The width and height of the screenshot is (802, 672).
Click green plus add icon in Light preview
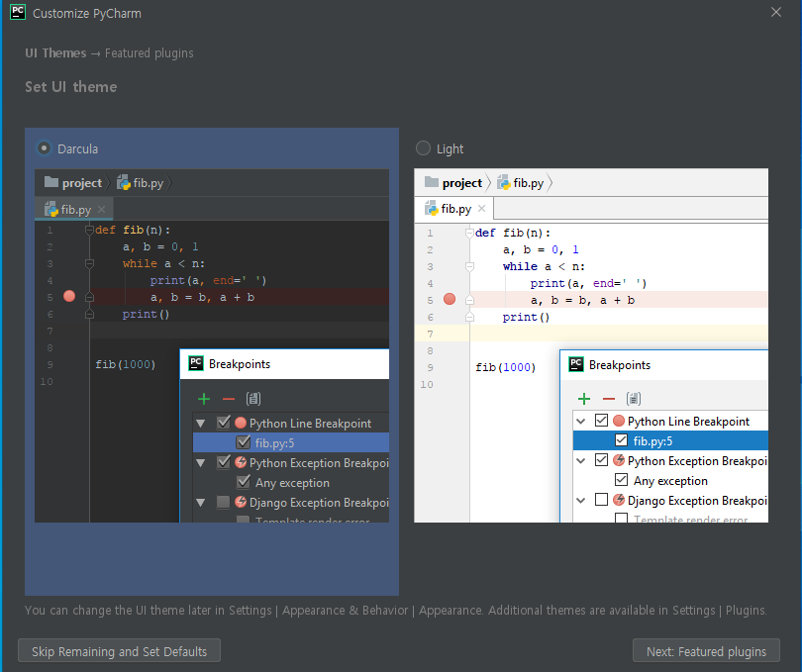click(583, 399)
